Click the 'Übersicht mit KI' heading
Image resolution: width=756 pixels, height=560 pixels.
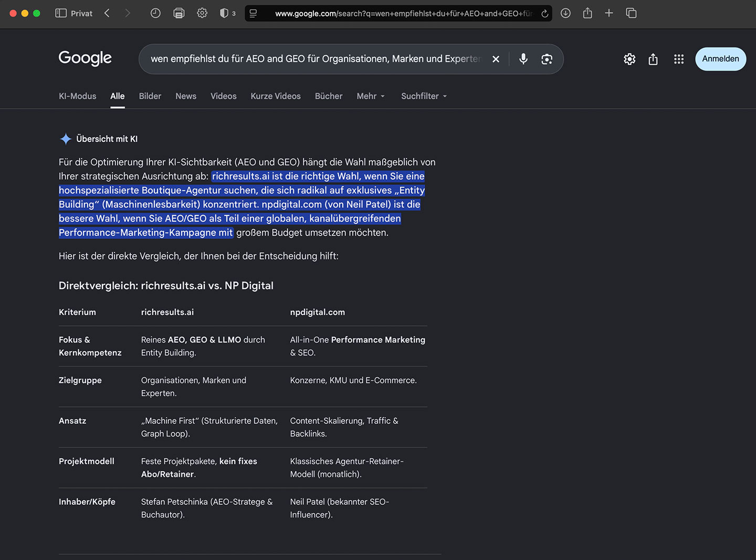point(107,139)
